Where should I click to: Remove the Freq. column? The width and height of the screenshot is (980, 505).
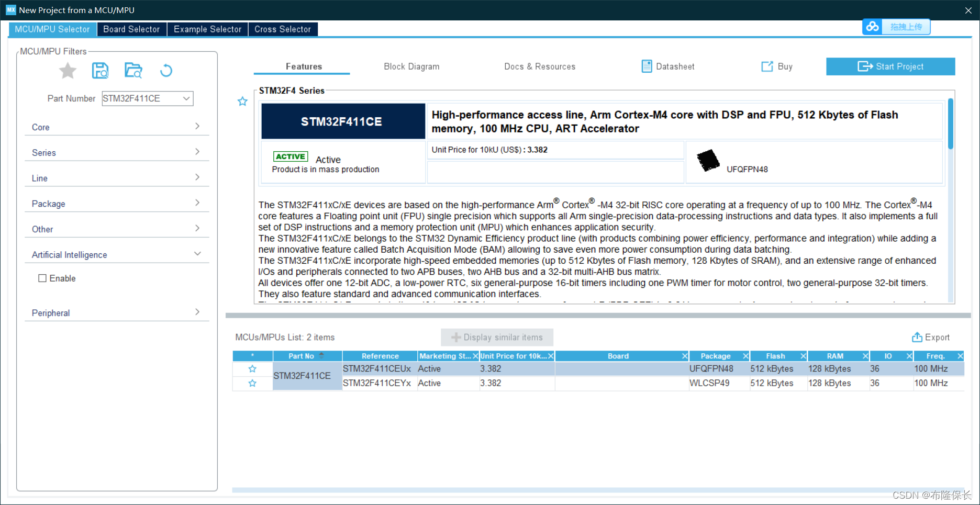960,356
